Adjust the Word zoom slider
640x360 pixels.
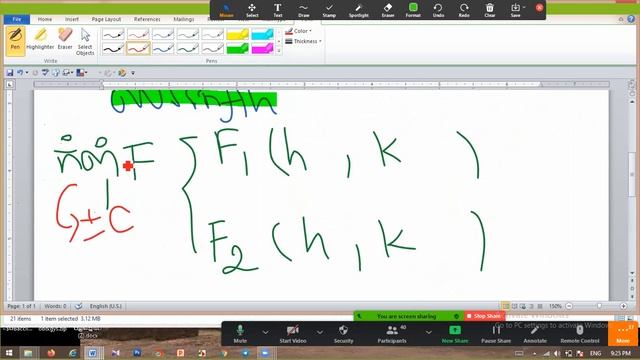599,306
